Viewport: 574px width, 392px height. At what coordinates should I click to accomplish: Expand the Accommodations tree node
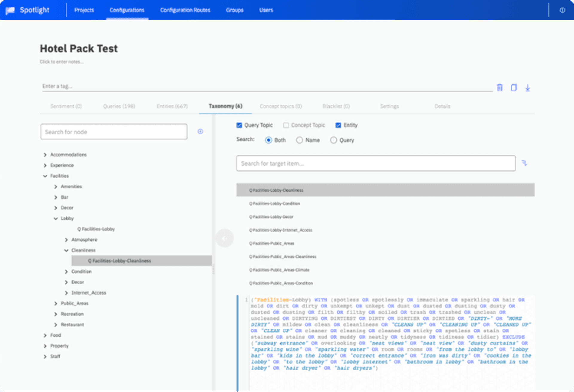coord(45,154)
